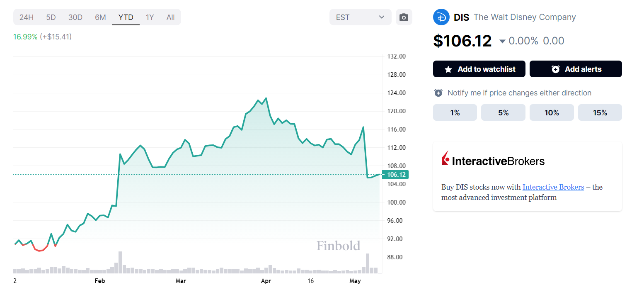Show the 1Y chart range
Viewport: 644px width, 295px height.
click(x=150, y=17)
